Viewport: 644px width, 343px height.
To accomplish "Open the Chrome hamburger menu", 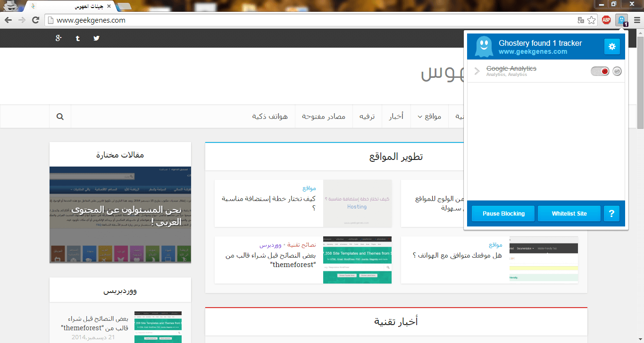I will pos(637,20).
